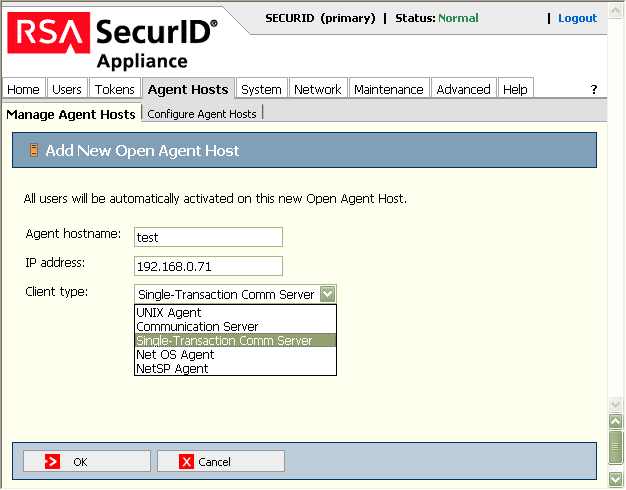Click the orange agent host header icon
The height and width of the screenshot is (490, 626).
coord(34,150)
